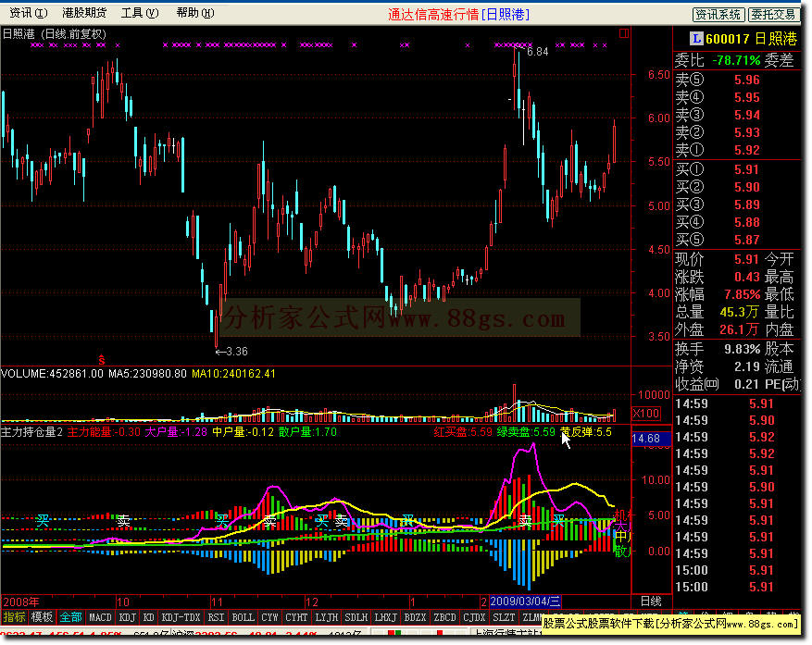Select the 模板 tab
812x645 pixels.
pos(42,617)
